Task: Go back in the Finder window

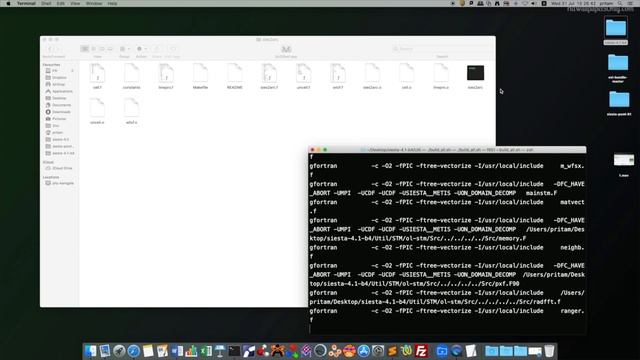Action: coord(49,49)
